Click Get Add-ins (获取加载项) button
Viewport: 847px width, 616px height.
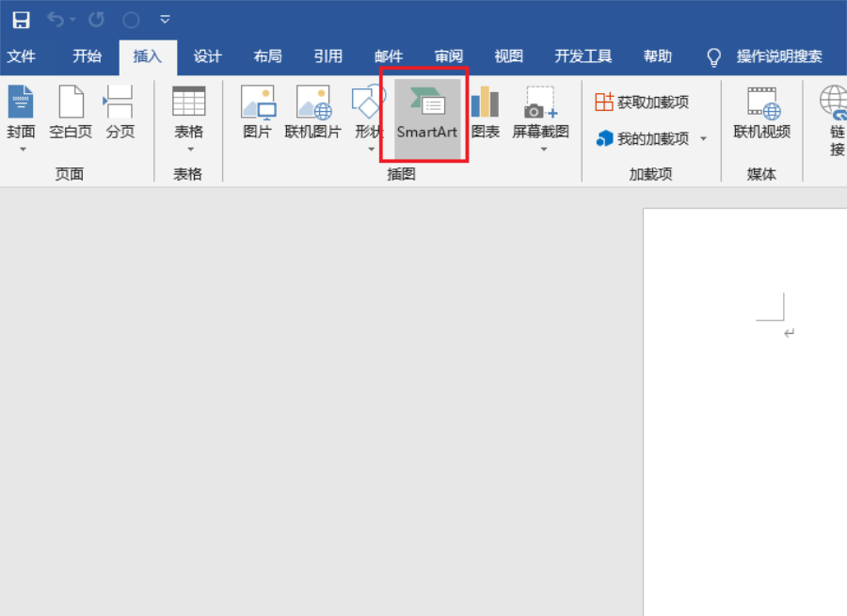pyautogui.click(x=642, y=102)
